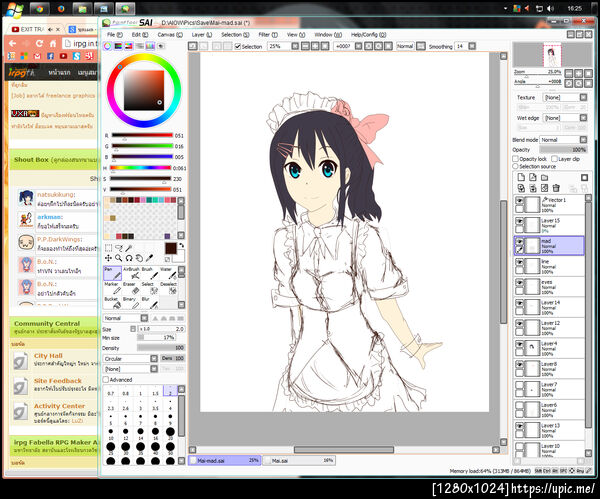
Task: Toggle visibility of Layer 14
Action: coord(519,303)
